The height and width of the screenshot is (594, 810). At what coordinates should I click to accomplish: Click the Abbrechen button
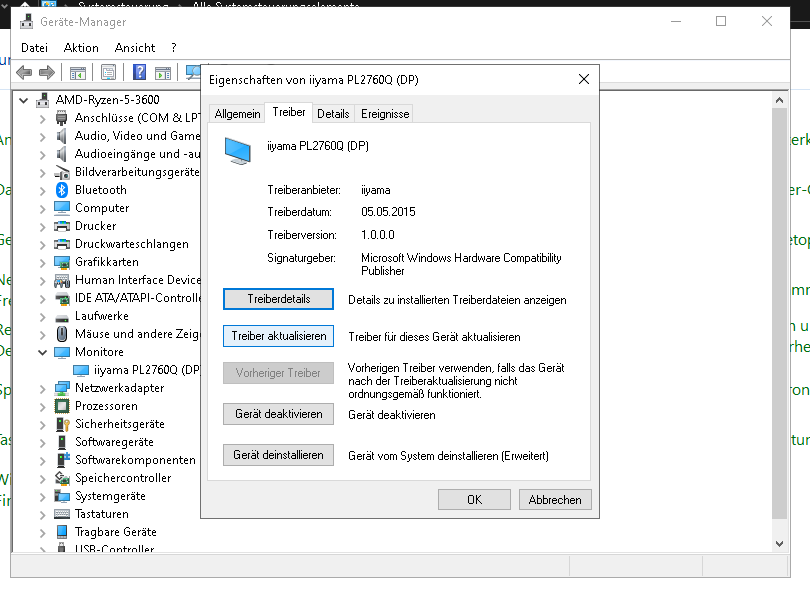[x=555, y=499]
